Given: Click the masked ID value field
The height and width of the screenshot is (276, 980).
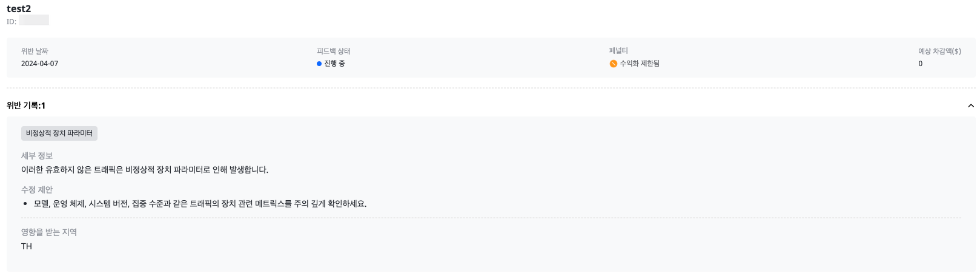Looking at the screenshot, I should point(34,21).
